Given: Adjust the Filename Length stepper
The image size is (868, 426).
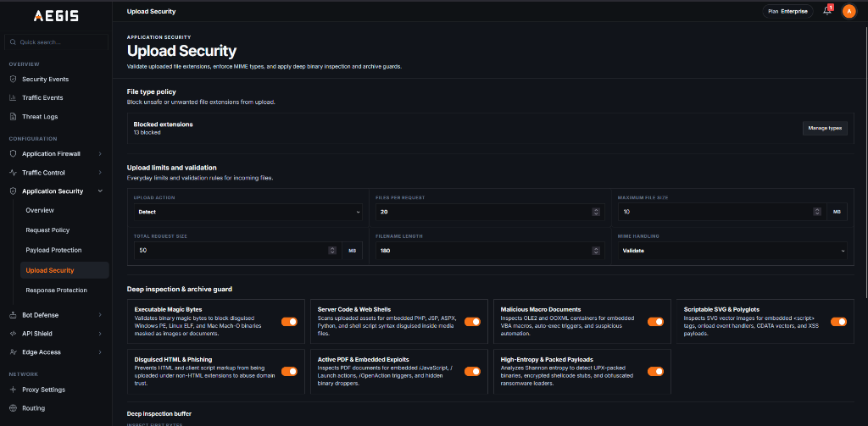Looking at the screenshot, I should point(596,251).
